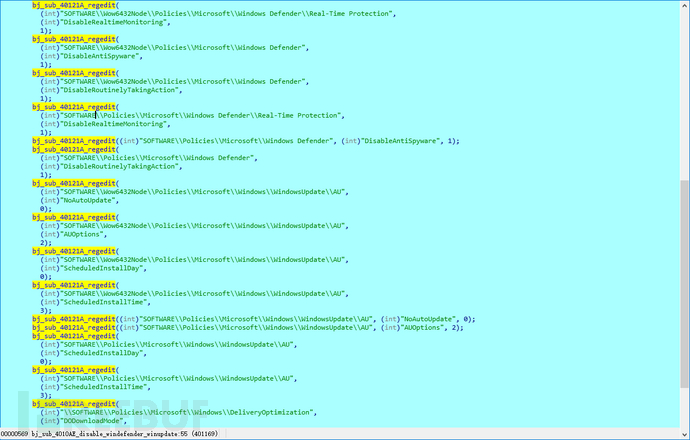Grab the vertical scrollbar thumb
This screenshot has height=440, width=690.
tap(685, 284)
